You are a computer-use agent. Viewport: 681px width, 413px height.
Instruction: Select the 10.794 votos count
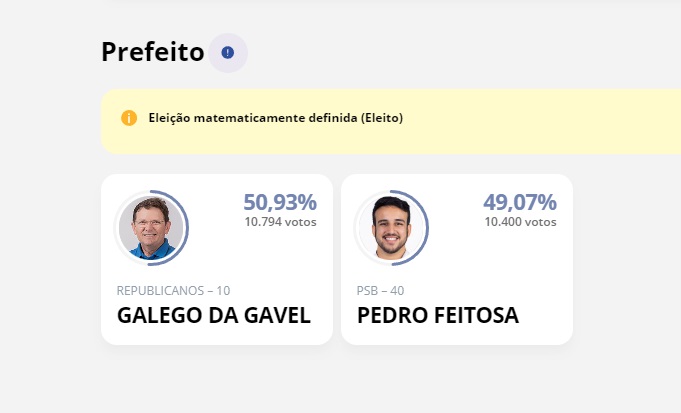point(280,222)
